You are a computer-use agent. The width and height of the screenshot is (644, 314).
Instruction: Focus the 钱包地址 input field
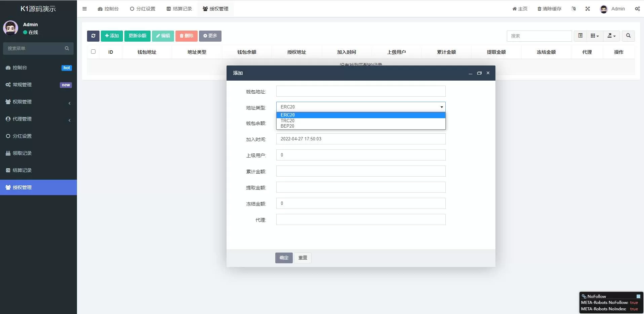361,91
